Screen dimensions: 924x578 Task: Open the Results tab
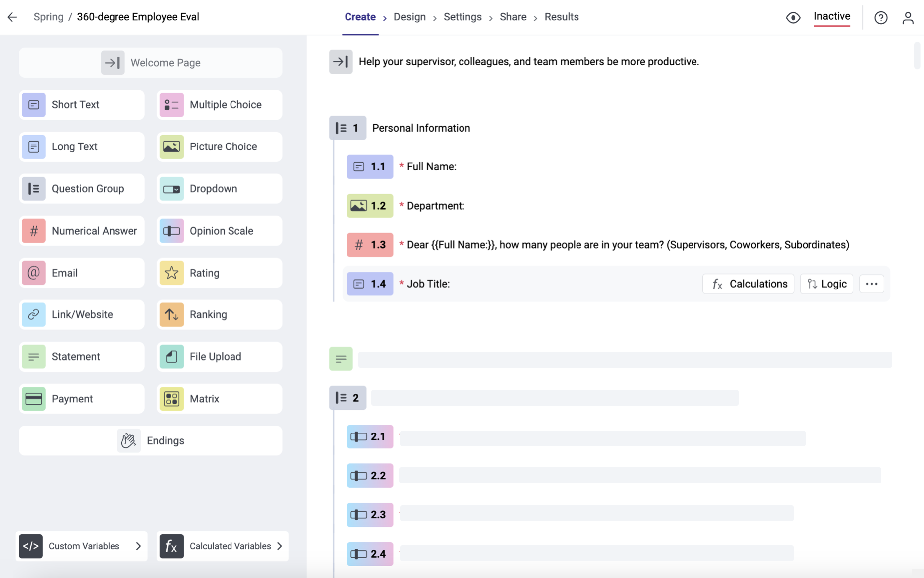[562, 17]
